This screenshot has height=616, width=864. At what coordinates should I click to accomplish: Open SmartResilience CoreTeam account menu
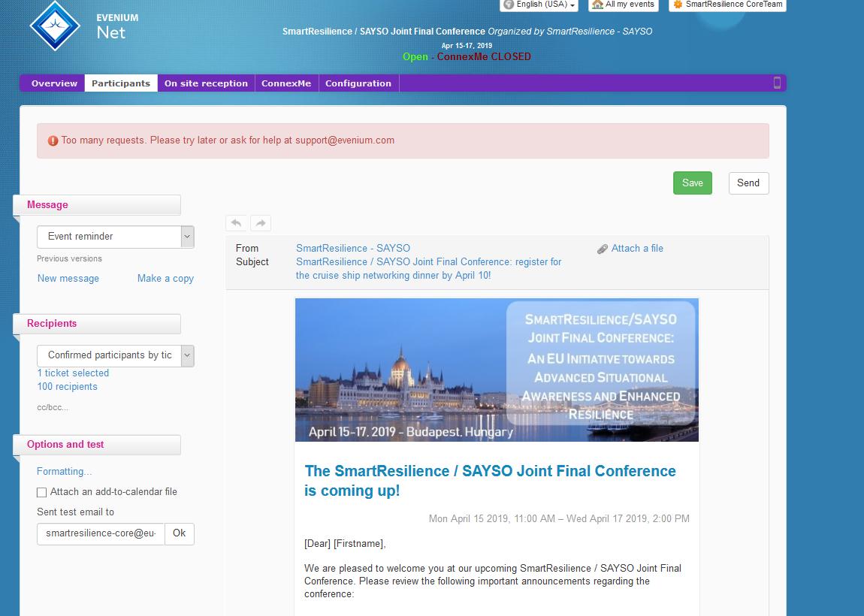click(x=727, y=5)
